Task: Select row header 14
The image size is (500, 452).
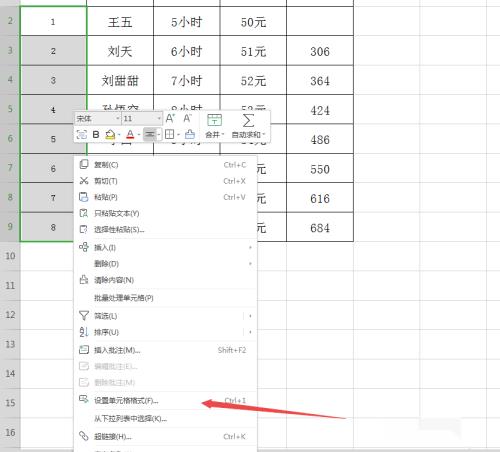Action: click(x=10, y=373)
